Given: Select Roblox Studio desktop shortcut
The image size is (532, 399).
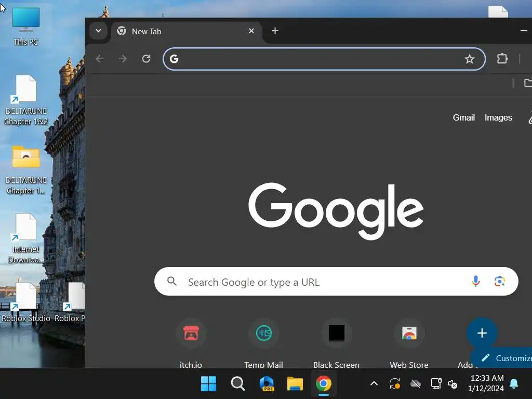Looking at the screenshot, I should 26,303.
